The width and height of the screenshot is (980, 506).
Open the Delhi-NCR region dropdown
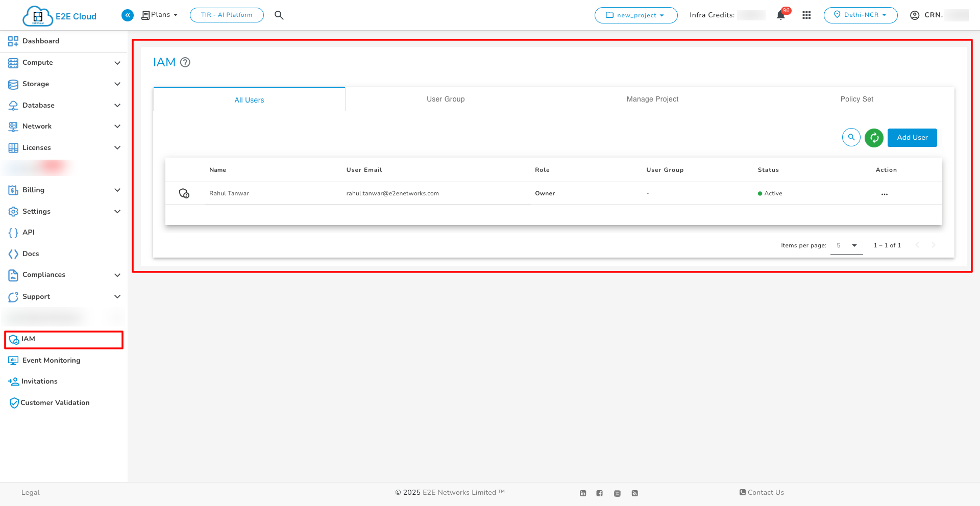tap(860, 15)
